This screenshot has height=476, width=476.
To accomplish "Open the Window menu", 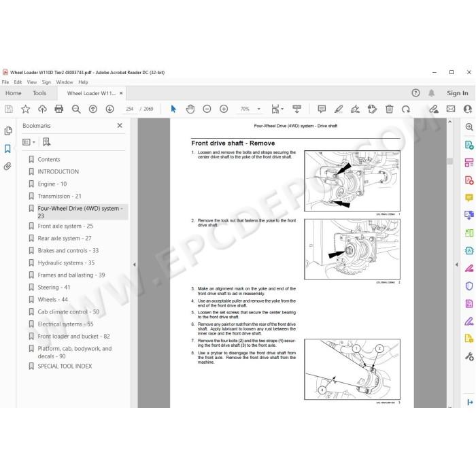I will click(65, 82).
